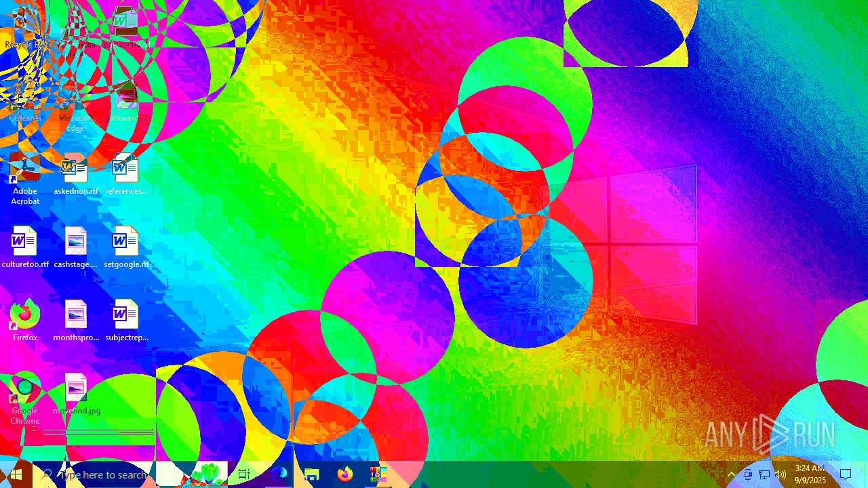The width and height of the screenshot is (868, 488).
Task: Open the Windows Start menu
Action: pyautogui.click(x=16, y=474)
